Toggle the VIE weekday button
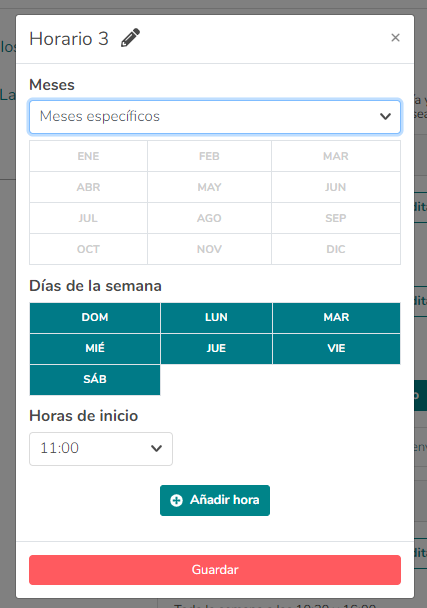 coord(337,349)
